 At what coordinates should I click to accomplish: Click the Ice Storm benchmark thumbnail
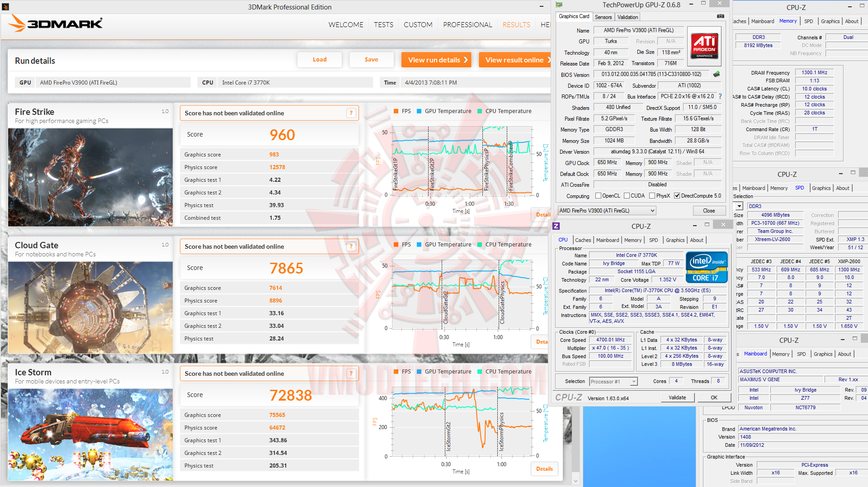[90, 435]
